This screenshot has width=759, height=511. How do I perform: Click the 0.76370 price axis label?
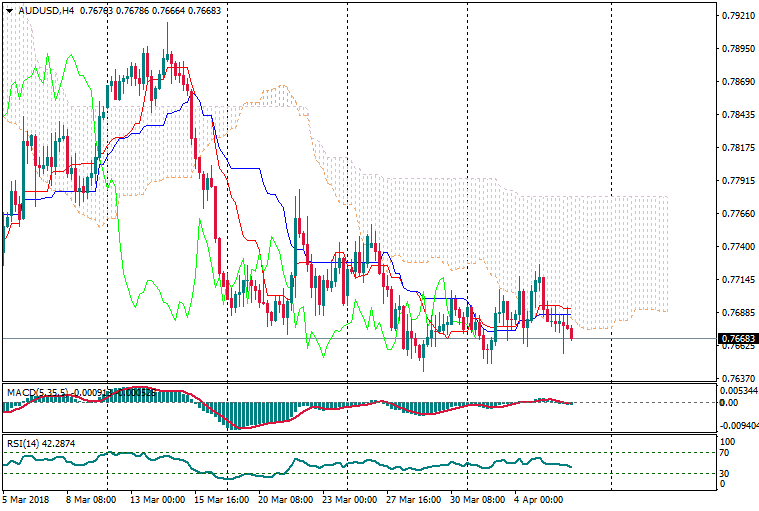tap(737, 378)
